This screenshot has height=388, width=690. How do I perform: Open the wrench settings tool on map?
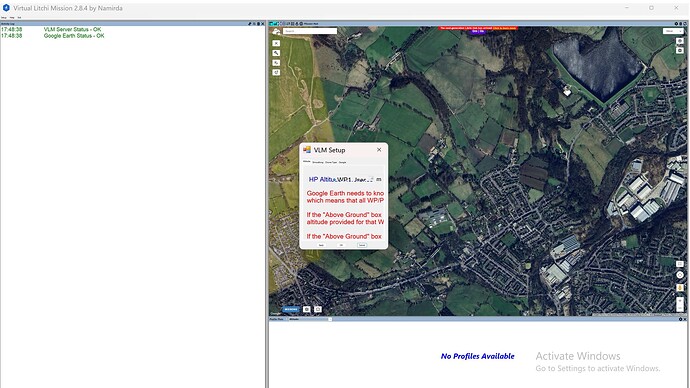click(276, 53)
